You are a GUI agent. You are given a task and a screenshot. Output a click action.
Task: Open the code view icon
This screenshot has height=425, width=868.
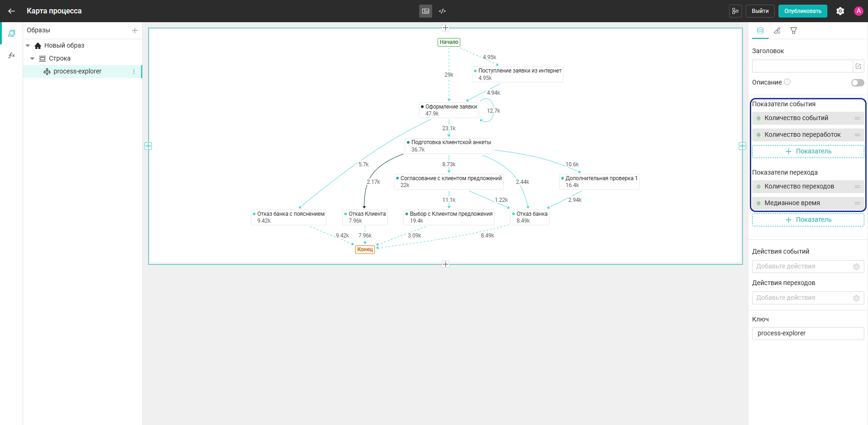pyautogui.click(x=442, y=11)
